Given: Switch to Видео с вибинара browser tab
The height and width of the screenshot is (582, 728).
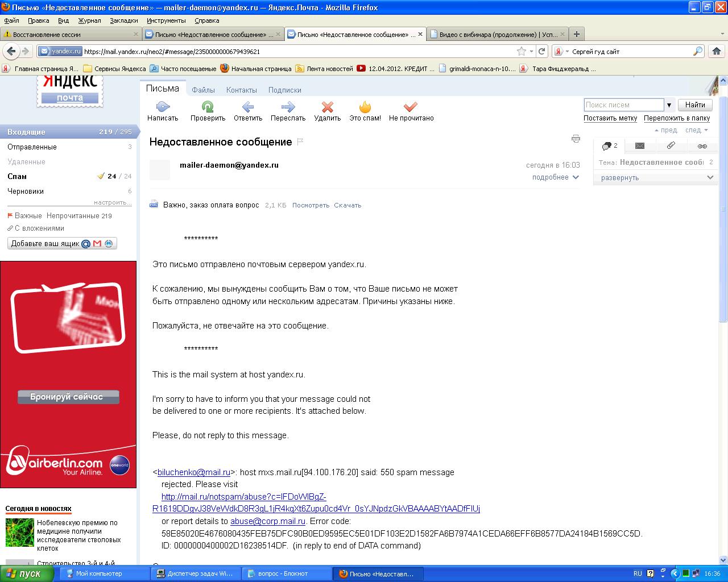Looking at the screenshot, I should pos(498,34).
